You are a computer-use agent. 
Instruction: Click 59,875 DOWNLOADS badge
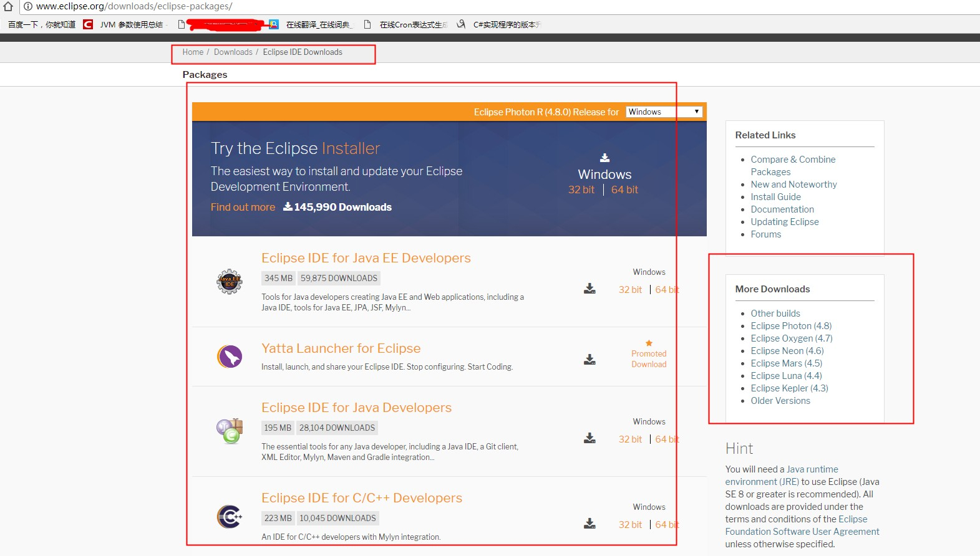339,279
